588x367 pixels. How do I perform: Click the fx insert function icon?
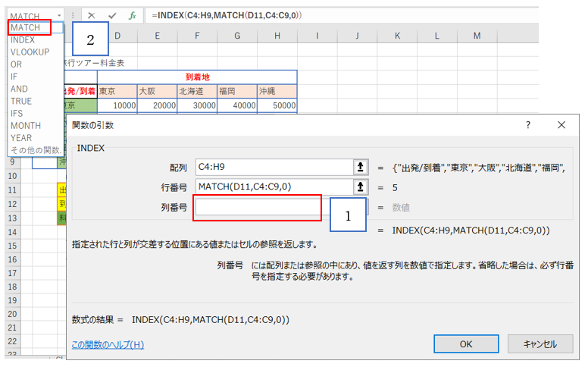pyautogui.click(x=132, y=15)
